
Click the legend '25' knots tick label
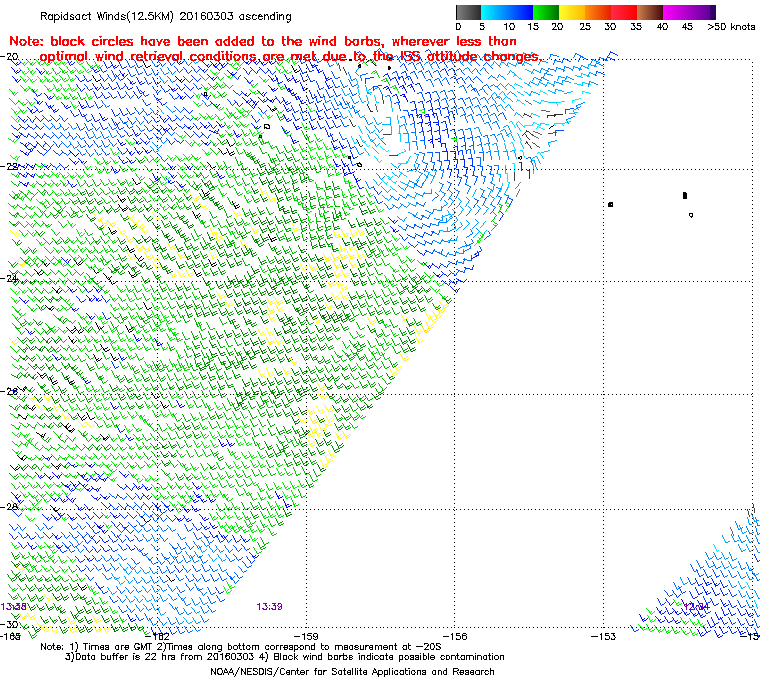[585, 27]
